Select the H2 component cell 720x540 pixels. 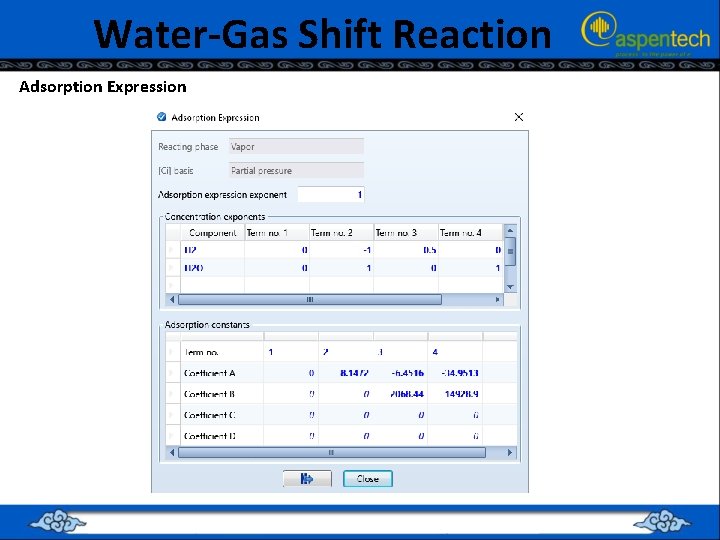point(212,250)
